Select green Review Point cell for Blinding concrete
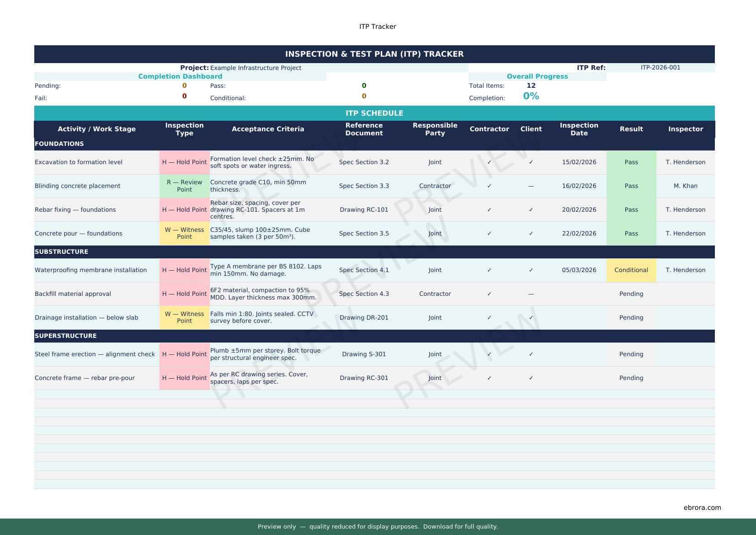Image resolution: width=756 pixels, height=535 pixels. 184,186
